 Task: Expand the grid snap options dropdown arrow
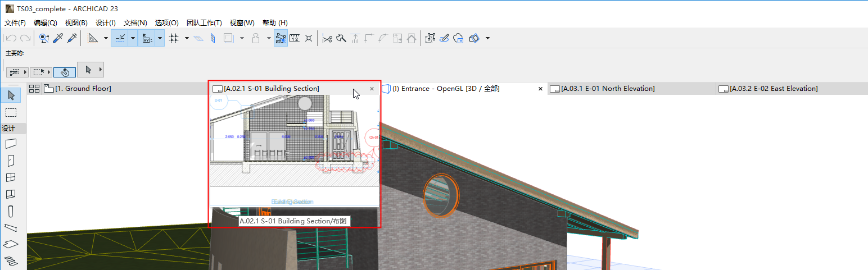[187, 38]
